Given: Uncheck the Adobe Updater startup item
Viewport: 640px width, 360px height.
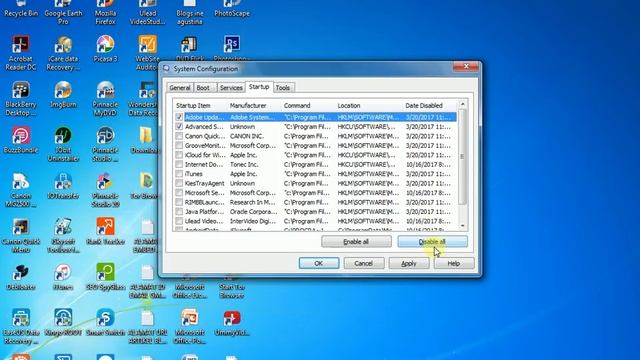Looking at the screenshot, I should pyautogui.click(x=179, y=117).
